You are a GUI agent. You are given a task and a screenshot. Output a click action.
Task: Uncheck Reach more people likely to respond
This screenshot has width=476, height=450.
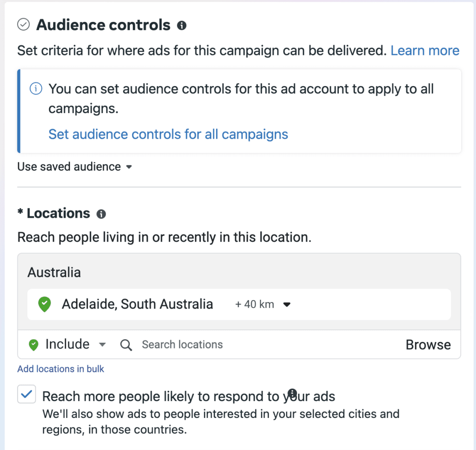(x=26, y=395)
